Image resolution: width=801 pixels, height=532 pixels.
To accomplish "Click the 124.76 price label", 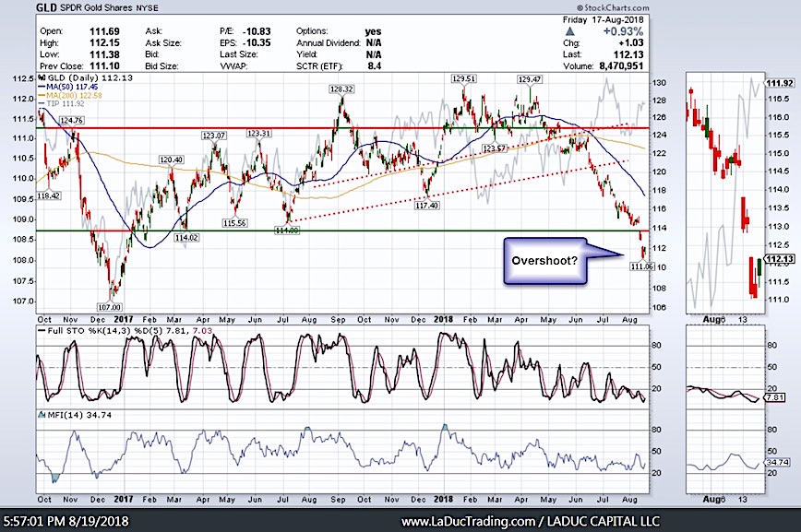I will point(72,121).
